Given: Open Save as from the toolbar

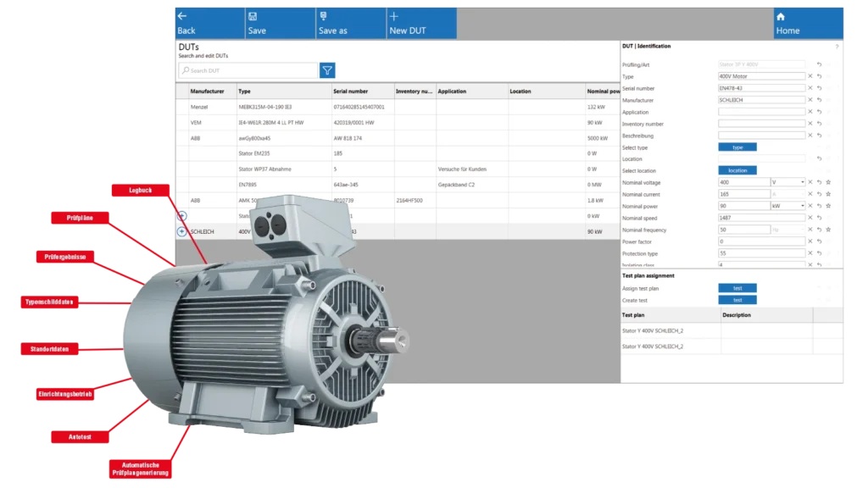Looking at the screenshot, I should click(x=351, y=23).
